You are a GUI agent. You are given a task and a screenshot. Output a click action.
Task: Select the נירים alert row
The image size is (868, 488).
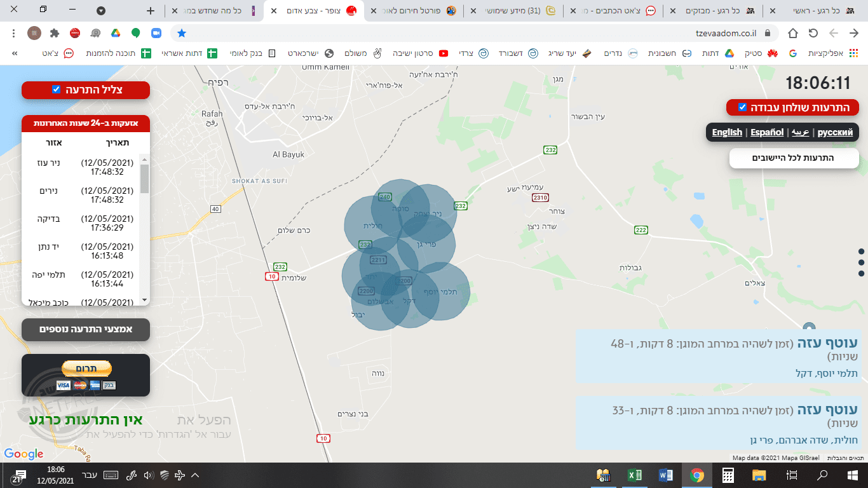(80, 195)
